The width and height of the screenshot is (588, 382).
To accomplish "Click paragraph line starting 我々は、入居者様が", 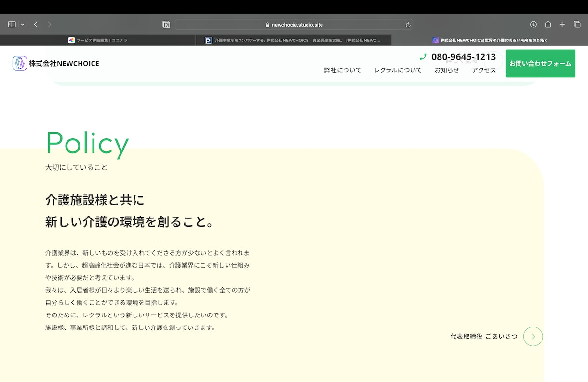I will 148,290.
